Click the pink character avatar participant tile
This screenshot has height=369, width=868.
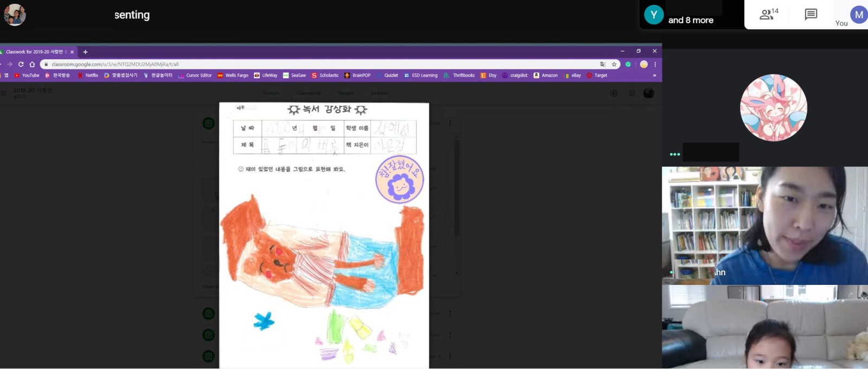[774, 107]
